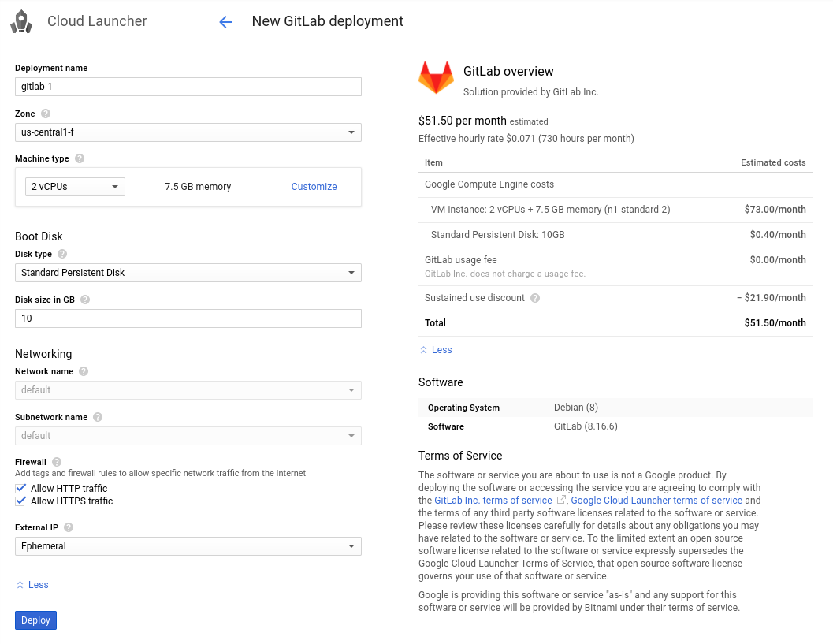Toggle Allow HTTPS traffic checkbox
Screen dimensions: 833x644
[x=20, y=501]
